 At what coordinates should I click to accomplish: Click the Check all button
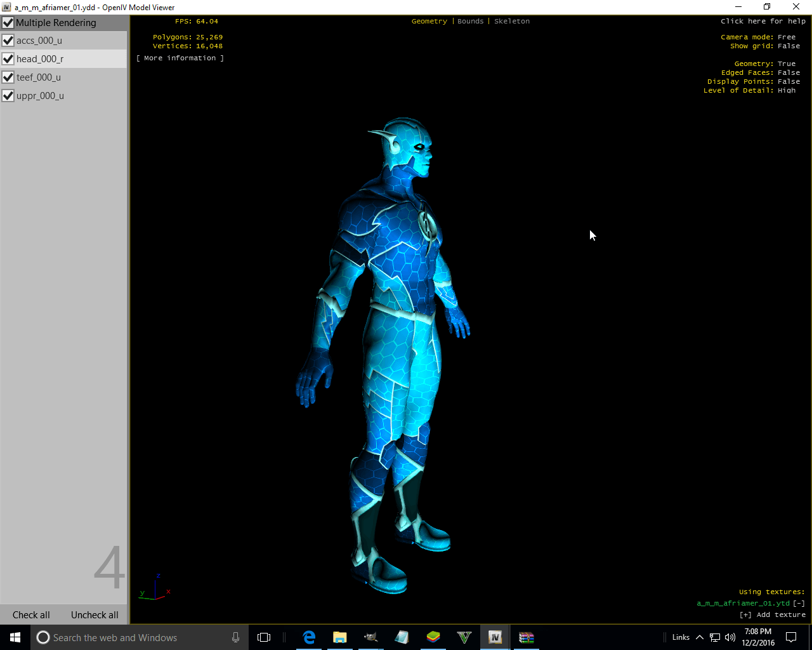(x=31, y=615)
